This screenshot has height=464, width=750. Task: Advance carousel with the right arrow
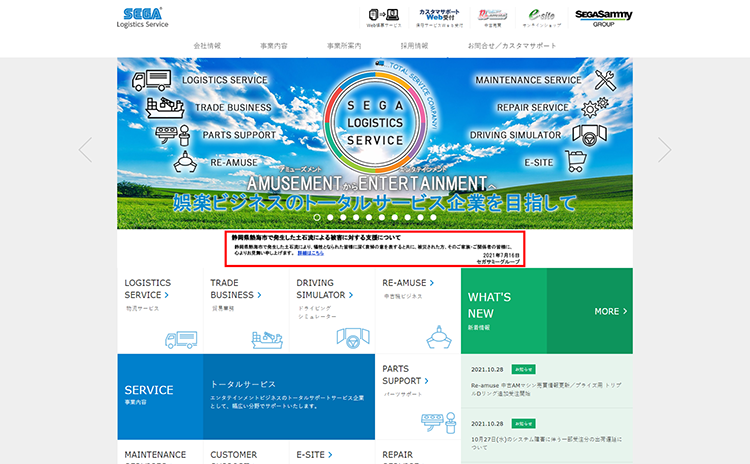pyautogui.click(x=664, y=149)
